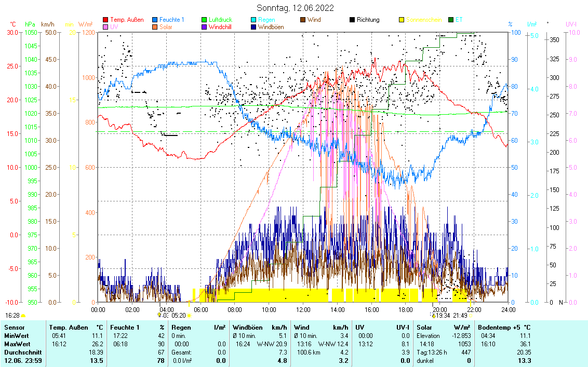Screen dimensions: 588x367
Task: Click the current humidity value 78
Action: (x=161, y=361)
